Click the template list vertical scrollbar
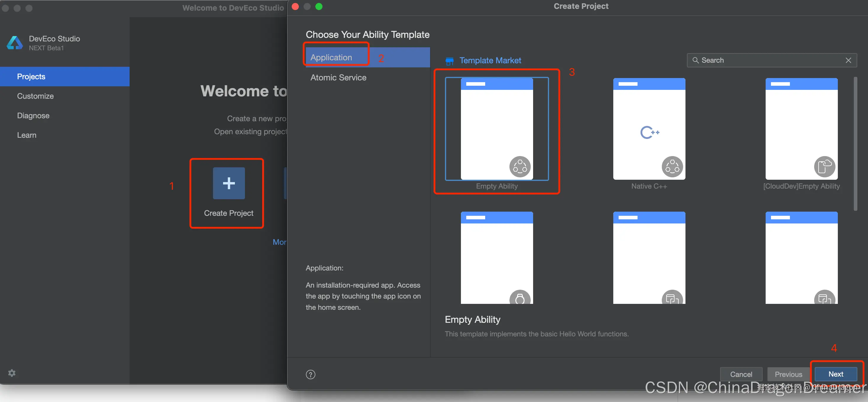 [x=855, y=144]
